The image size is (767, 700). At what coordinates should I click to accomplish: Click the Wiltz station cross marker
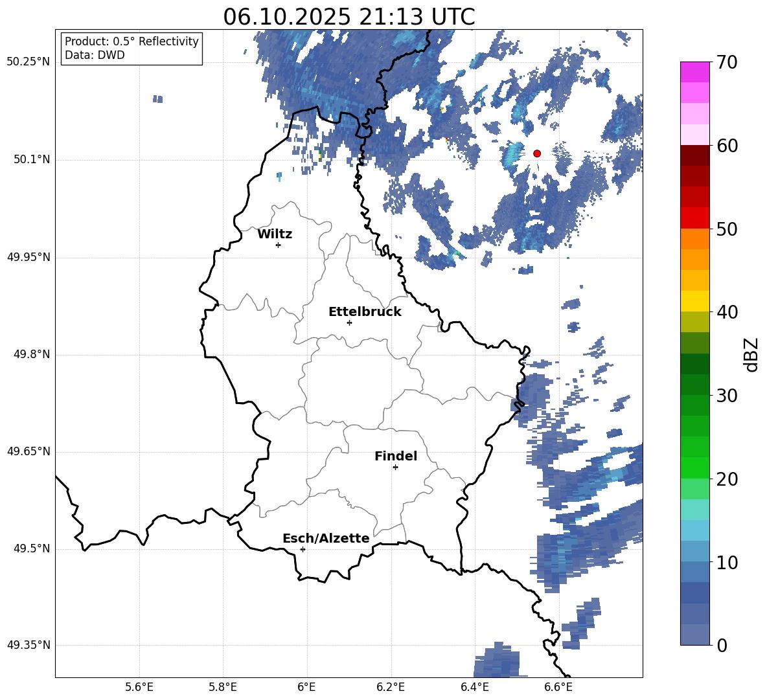(279, 245)
